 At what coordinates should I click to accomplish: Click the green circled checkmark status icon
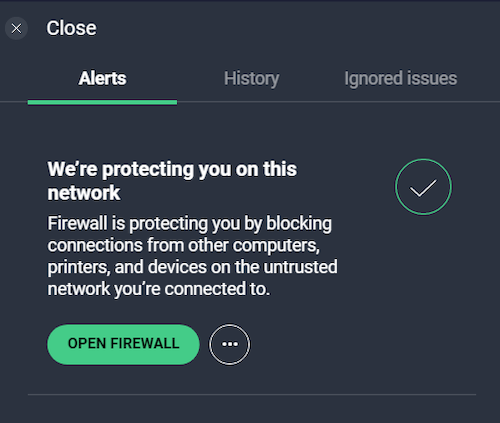(x=423, y=187)
